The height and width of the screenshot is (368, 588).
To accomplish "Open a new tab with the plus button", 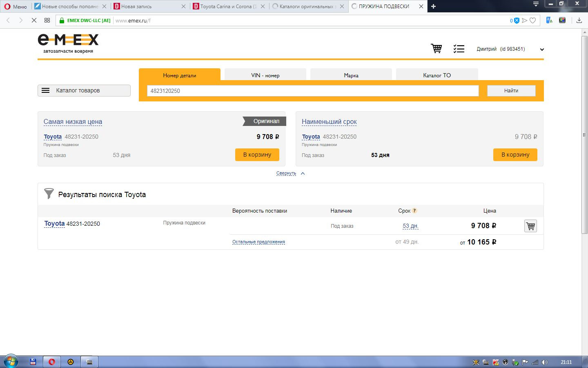I will [433, 7].
